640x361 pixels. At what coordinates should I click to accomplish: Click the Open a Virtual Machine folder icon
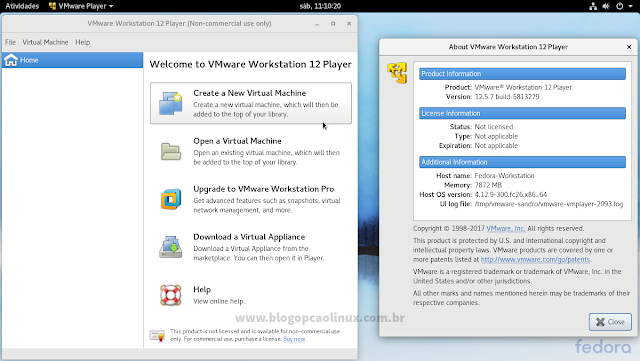(171, 152)
